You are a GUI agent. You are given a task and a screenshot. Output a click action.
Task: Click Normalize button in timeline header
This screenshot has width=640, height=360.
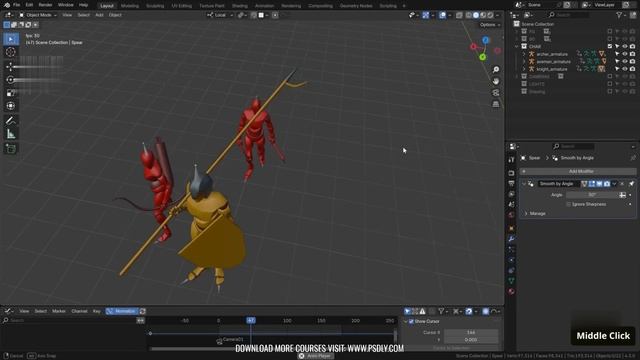122,311
